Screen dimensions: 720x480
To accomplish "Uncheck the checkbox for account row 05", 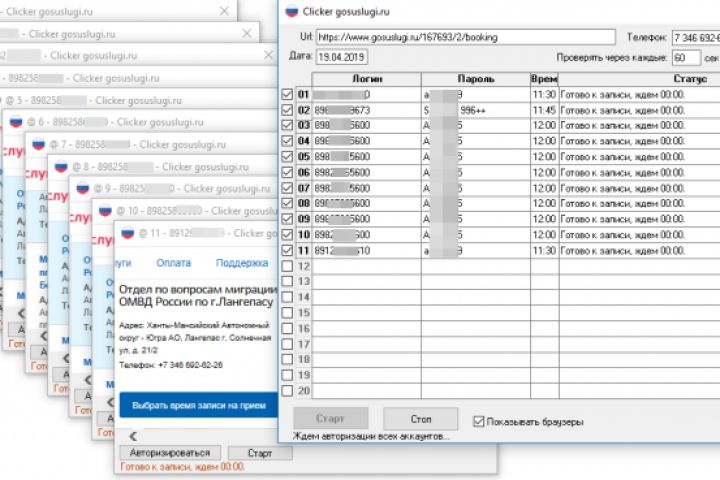I will pyautogui.click(x=287, y=157).
